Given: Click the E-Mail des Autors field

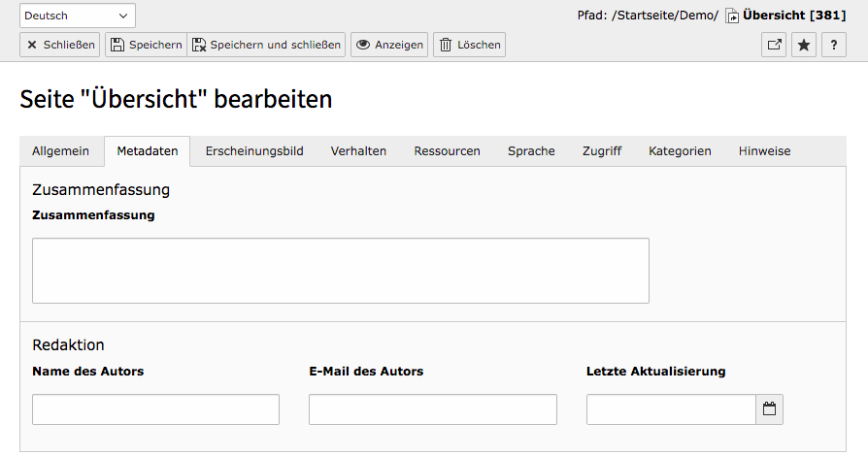Looking at the screenshot, I should coord(433,409).
